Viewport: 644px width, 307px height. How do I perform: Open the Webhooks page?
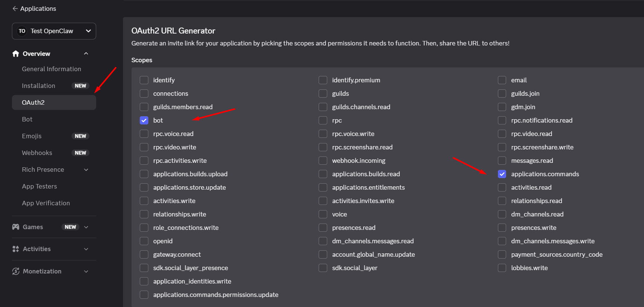[37, 153]
